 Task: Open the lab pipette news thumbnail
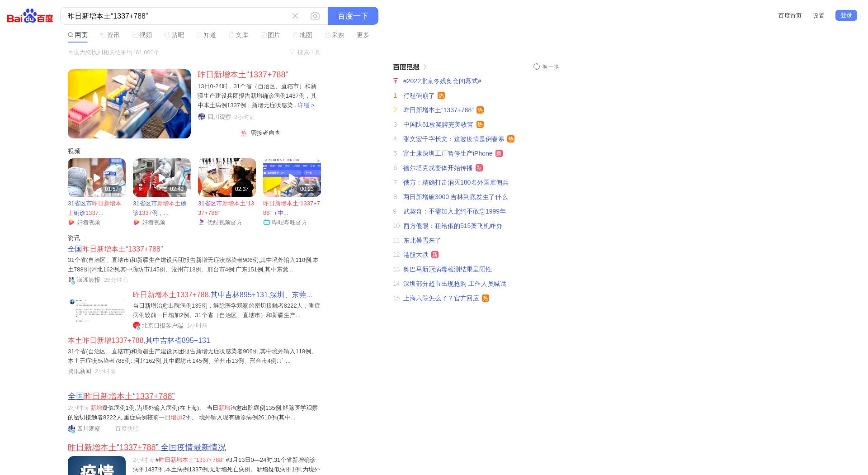tap(129, 104)
